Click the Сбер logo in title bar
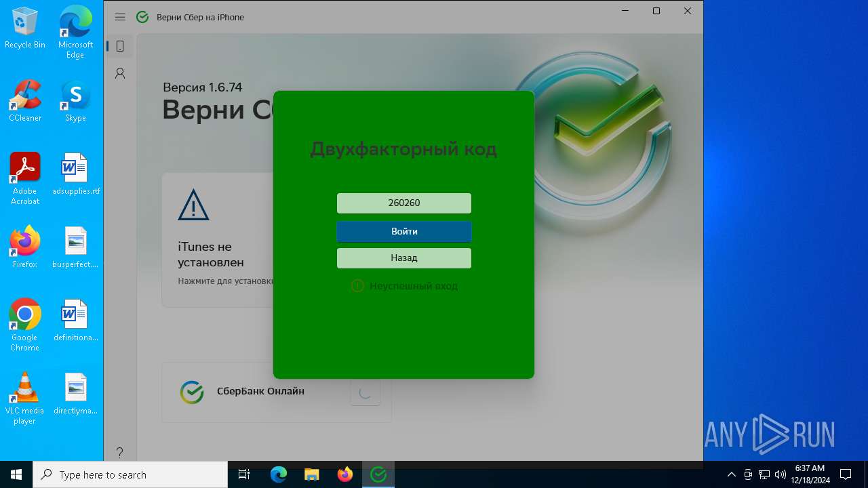Viewport: 868px width, 488px height. (x=142, y=17)
